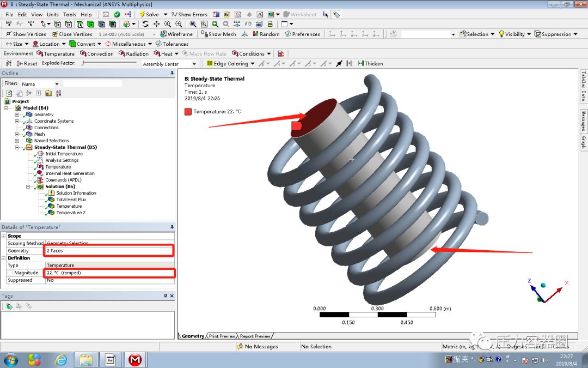The width and height of the screenshot is (588, 368).
Task: Click the Show Vertices toolbar icon
Action: 26,34
